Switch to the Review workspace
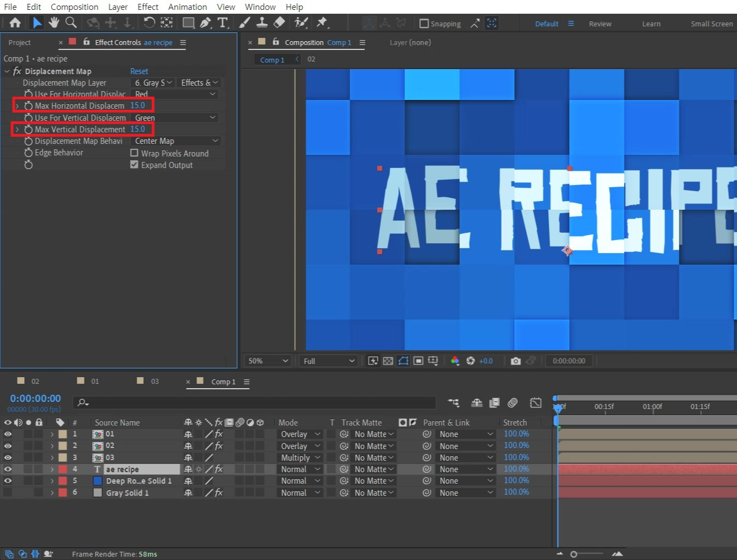Screen dimensions: 737x560 pos(600,24)
